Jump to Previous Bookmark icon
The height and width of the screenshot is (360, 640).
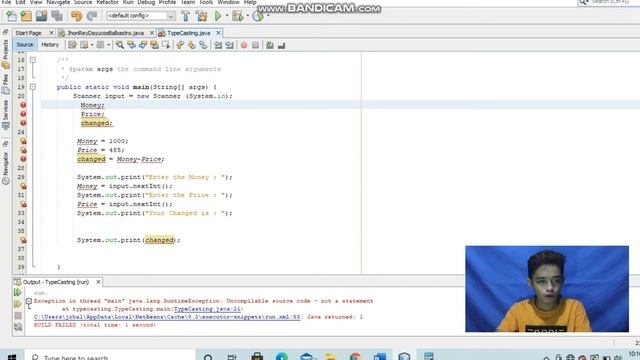[180, 45]
